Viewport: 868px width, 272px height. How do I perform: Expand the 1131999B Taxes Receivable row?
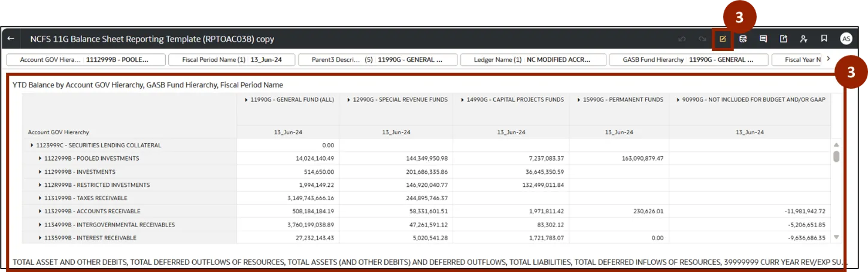pos(40,198)
